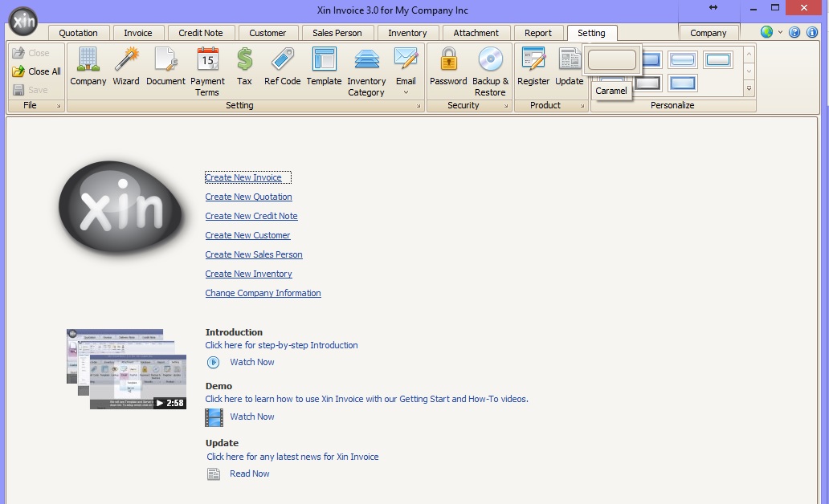Click Close All in File group
The height and width of the screenshot is (504, 829).
(36, 71)
